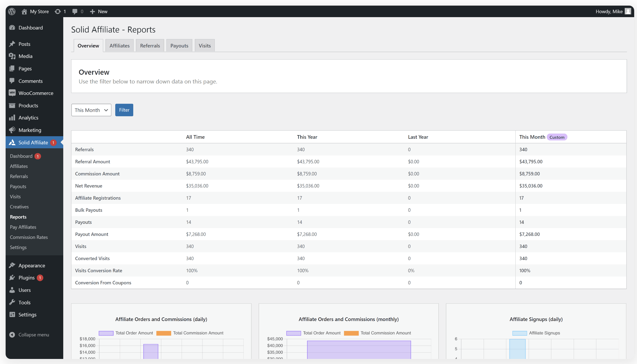This screenshot has width=637, height=364.
Task: Click the comments bubble in admin bar
Action: (75, 11)
